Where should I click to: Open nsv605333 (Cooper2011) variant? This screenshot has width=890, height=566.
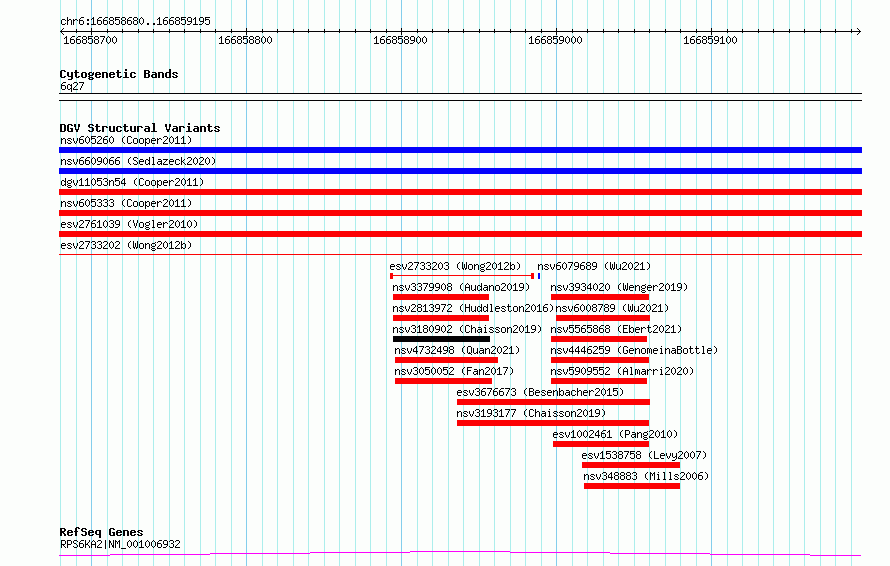click(x=126, y=203)
